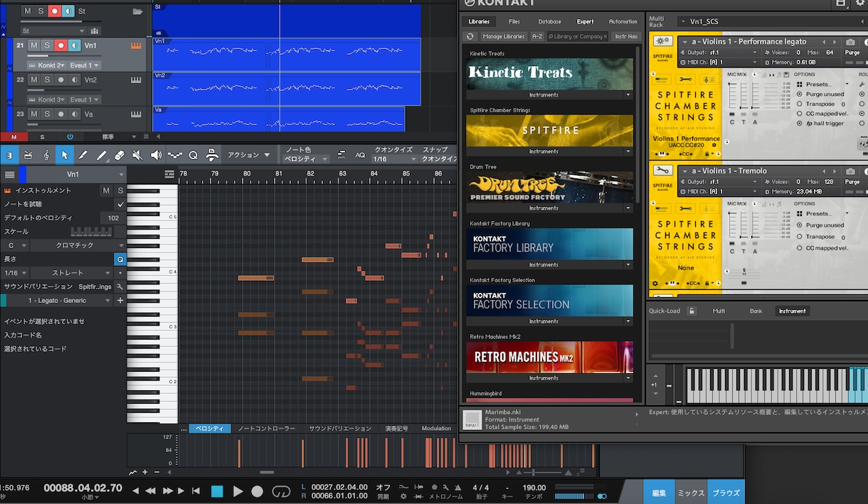Open the sound variation wrench editor

[x=120, y=286]
